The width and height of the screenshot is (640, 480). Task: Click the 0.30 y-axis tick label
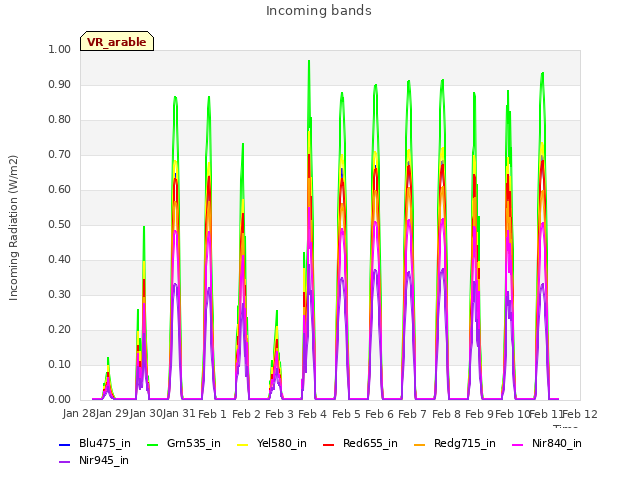pyautogui.click(x=60, y=295)
